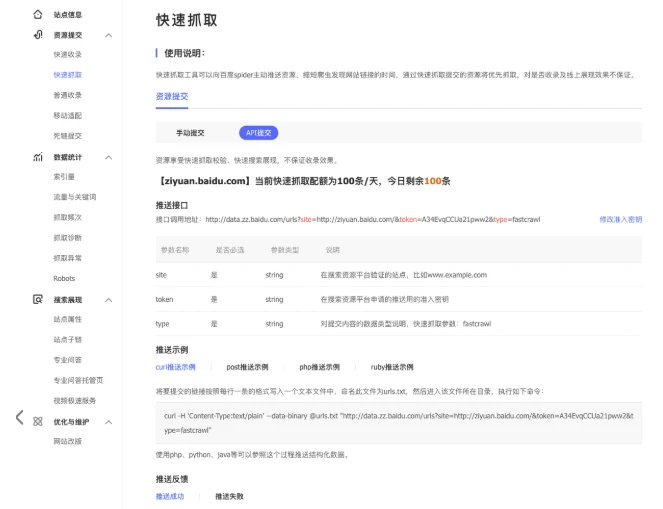Click the 接口调用地址 URL text
This screenshot has height=509, width=663.
[x=373, y=219]
